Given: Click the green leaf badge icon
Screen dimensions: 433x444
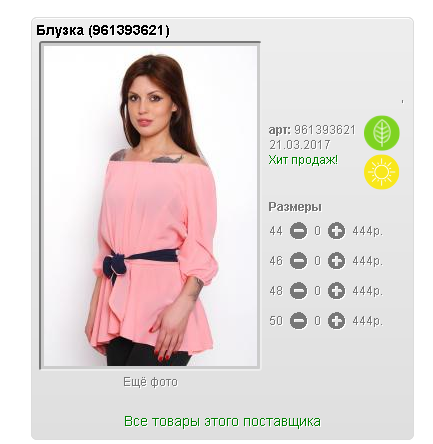Looking at the screenshot, I should pyautogui.click(x=382, y=133).
